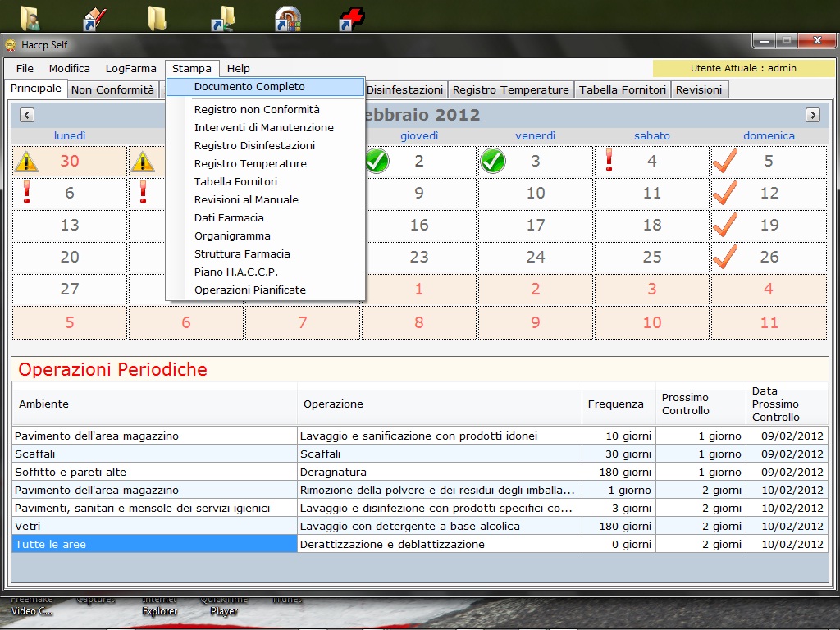Click the Ambiente column header
The image size is (840, 630).
44,404
